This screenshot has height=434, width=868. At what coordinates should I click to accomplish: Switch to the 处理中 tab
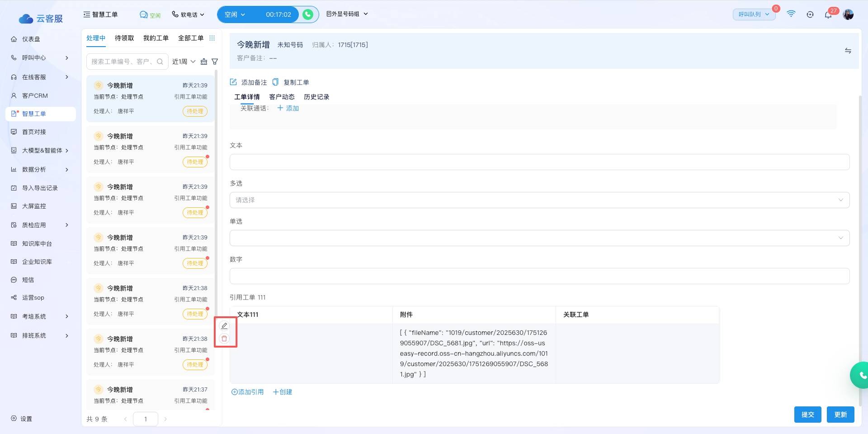coord(96,38)
